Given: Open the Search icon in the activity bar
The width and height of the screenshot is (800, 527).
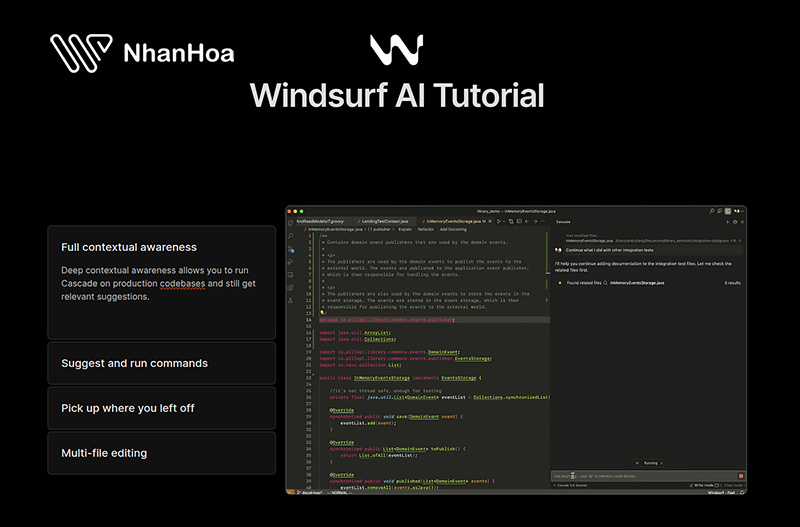Looking at the screenshot, I should click(x=290, y=236).
